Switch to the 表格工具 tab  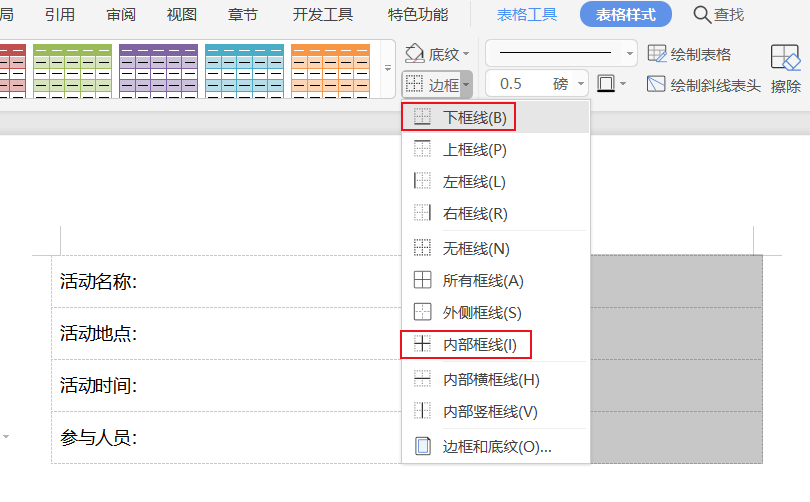tap(527, 14)
